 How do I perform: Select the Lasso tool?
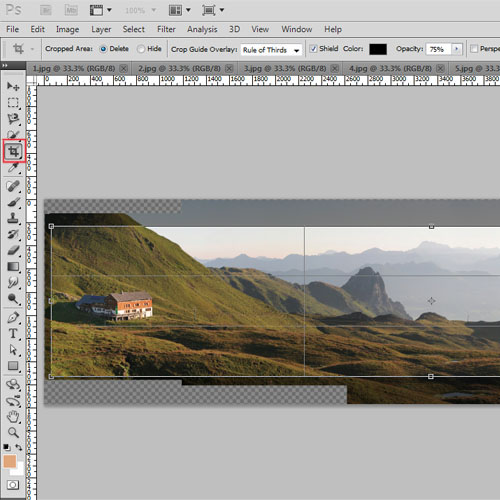(13, 119)
